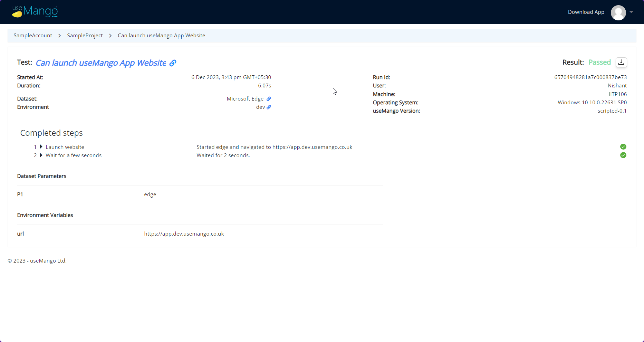This screenshot has height=342, width=644.
Task: Select the Passed result text
Action: pyautogui.click(x=599, y=62)
